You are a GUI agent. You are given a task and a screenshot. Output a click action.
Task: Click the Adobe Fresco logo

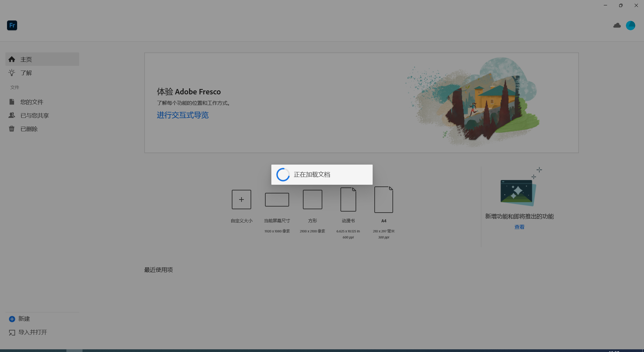click(x=12, y=25)
